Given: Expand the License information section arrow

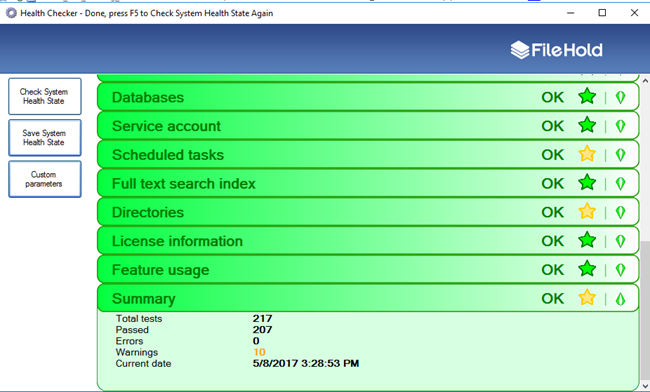Looking at the screenshot, I should (x=620, y=241).
